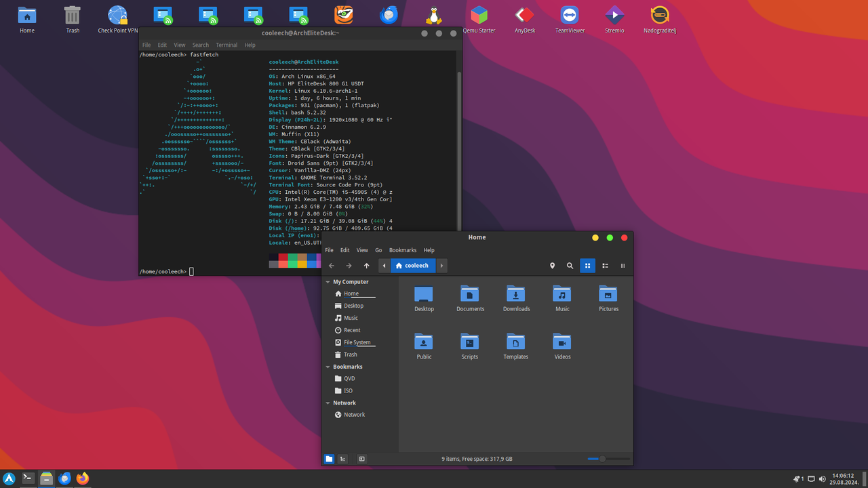Image resolution: width=868 pixels, height=488 pixels.
Task: Open the Search menu in terminal
Action: click(200, 45)
